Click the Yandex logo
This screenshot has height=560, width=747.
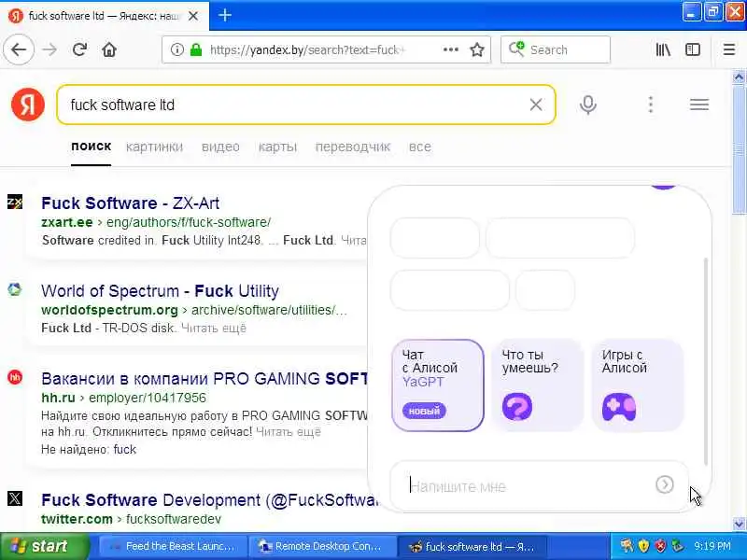pyautogui.click(x=28, y=105)
